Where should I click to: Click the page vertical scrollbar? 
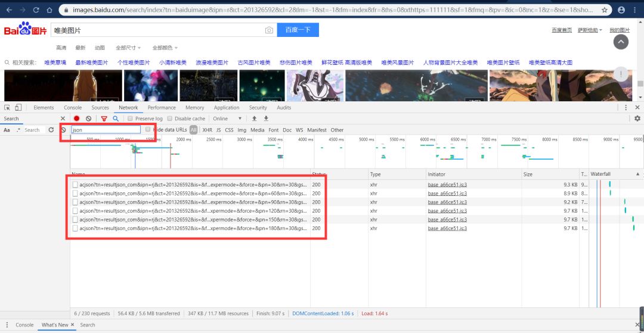tap(640, 85)
